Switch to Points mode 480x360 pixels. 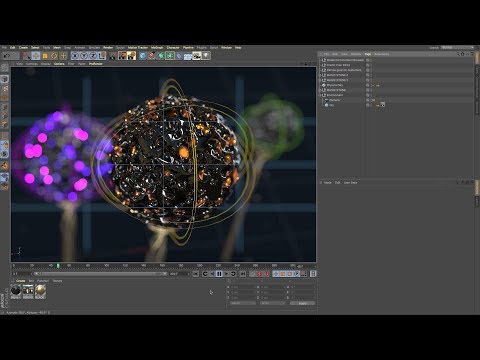(x=5, y=107)
